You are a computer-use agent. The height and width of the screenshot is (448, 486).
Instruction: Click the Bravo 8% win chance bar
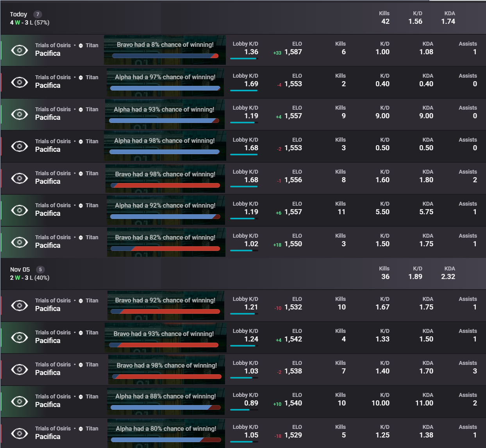(165, 56)
